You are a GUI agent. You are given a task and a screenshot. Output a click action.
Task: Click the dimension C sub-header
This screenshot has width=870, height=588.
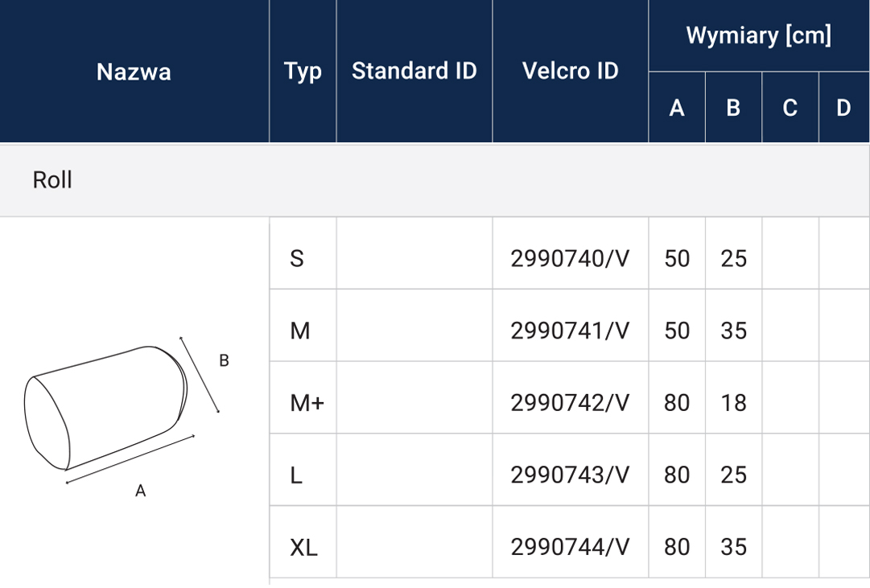[790, 108]
